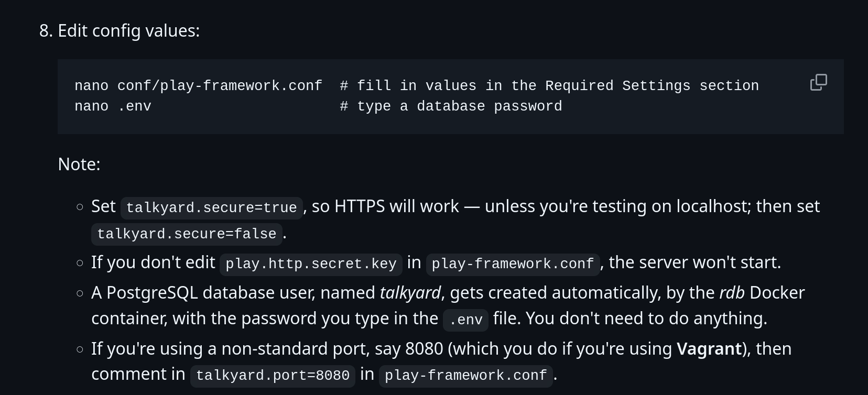
Task: Copy the code block to clipboard
Action: tap(819, 82)
